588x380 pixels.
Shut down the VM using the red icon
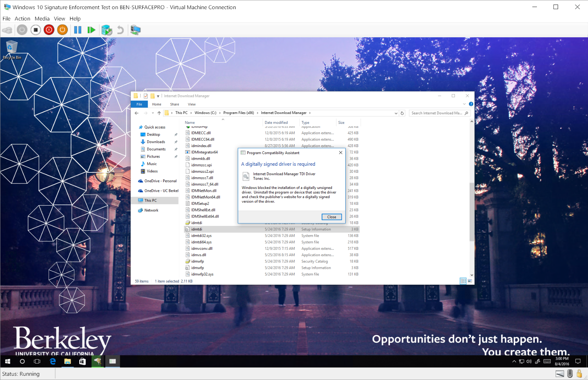tap(49, 30)
